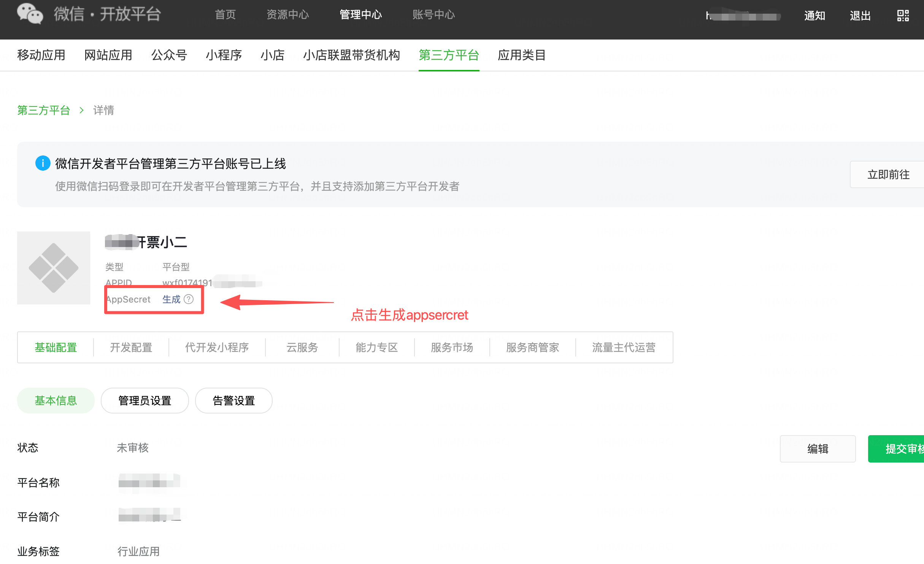The height and width of the screenshot is (564, 924).
Task: Click the platform avatar placeholder image
Action: click(54, 268)
